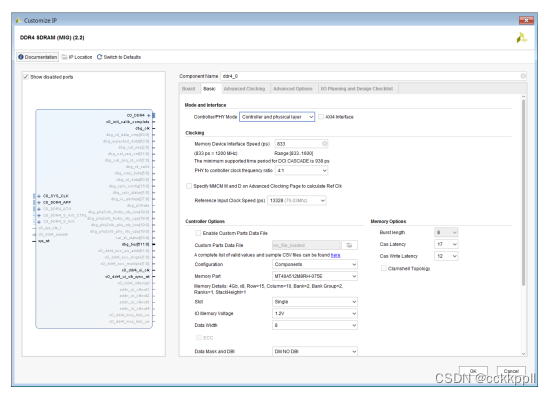Clear the Component Name field with its icon
The width and height of the screenshot is (551, 395).
(523, 76)
